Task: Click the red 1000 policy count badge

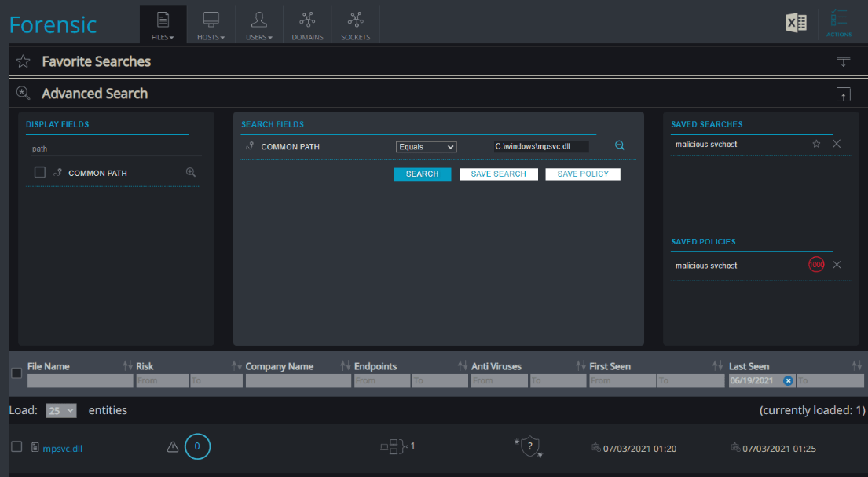Action: (x=816, y=265)
